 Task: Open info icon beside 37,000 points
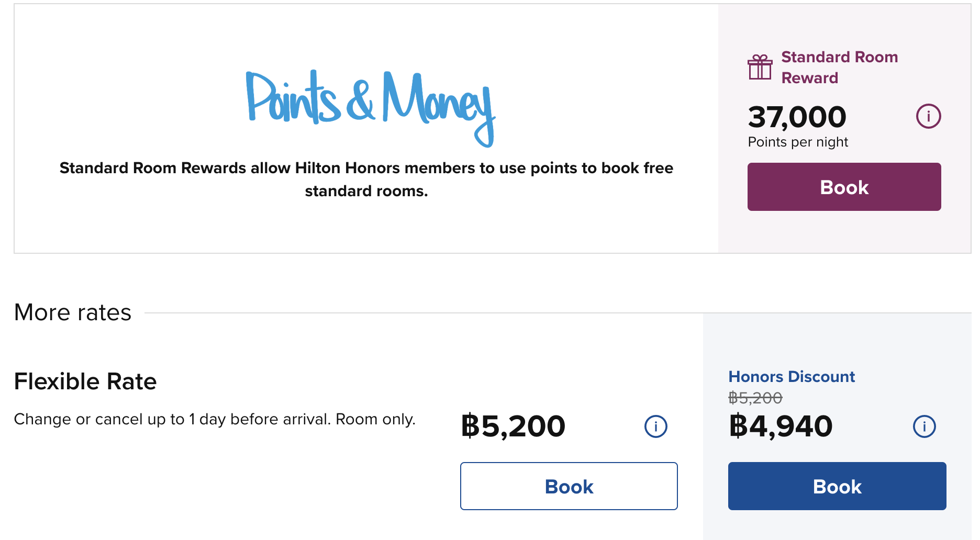928,116
